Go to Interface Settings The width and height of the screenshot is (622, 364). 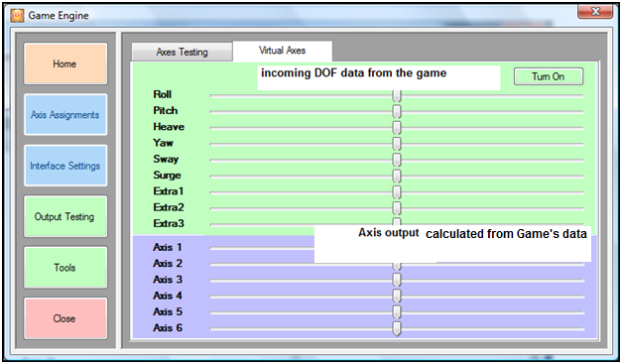point(65,166)
